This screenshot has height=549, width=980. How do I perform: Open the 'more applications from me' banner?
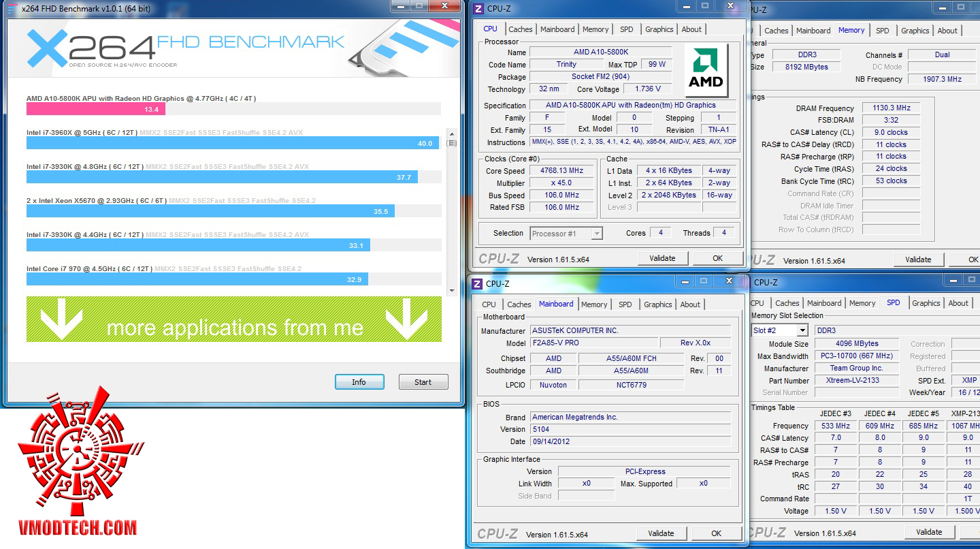[234, 319]
